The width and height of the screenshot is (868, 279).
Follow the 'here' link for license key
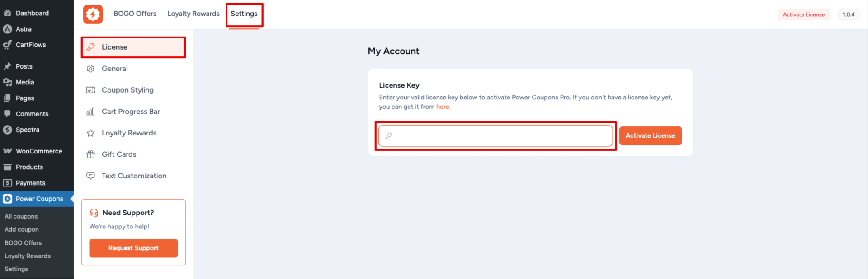(443, 107)
